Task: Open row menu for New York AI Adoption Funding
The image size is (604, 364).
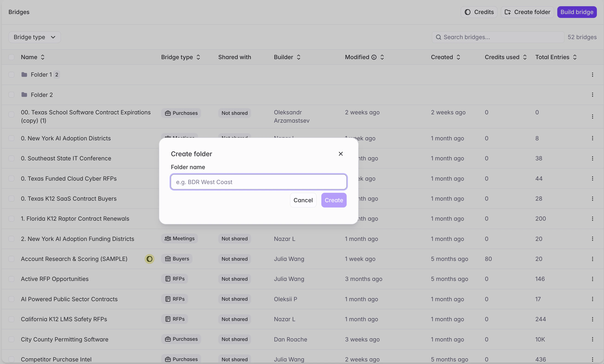Action: tap(592, 239)
